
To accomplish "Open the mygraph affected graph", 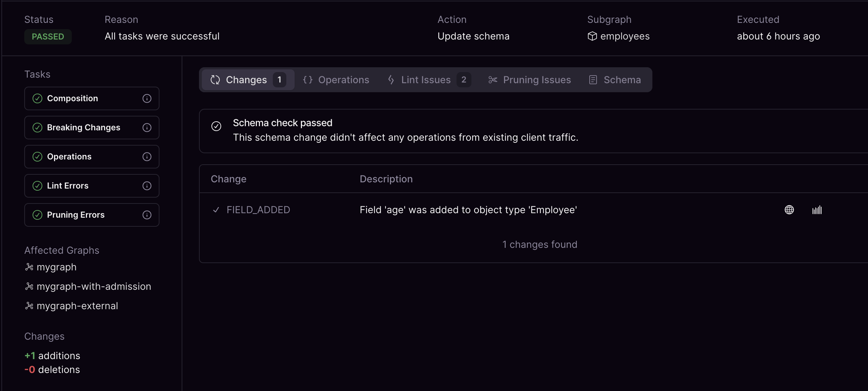I will [x=57, y=267].
